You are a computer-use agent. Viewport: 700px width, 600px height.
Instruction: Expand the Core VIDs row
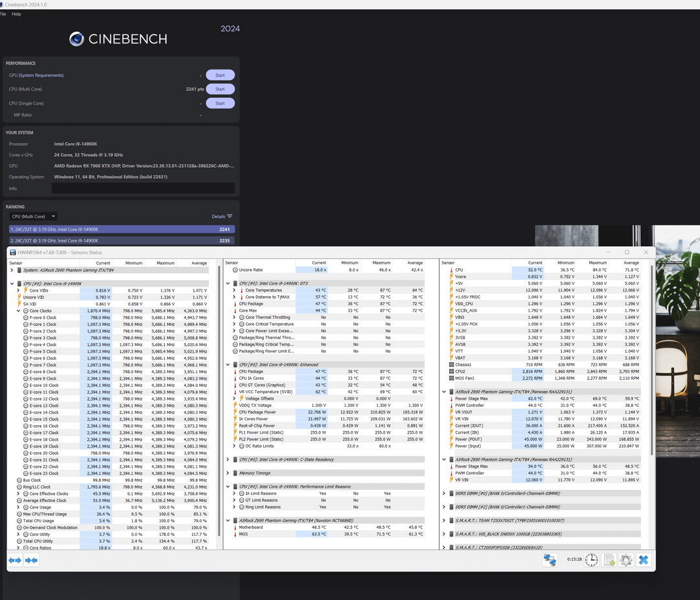coord(18,291)
